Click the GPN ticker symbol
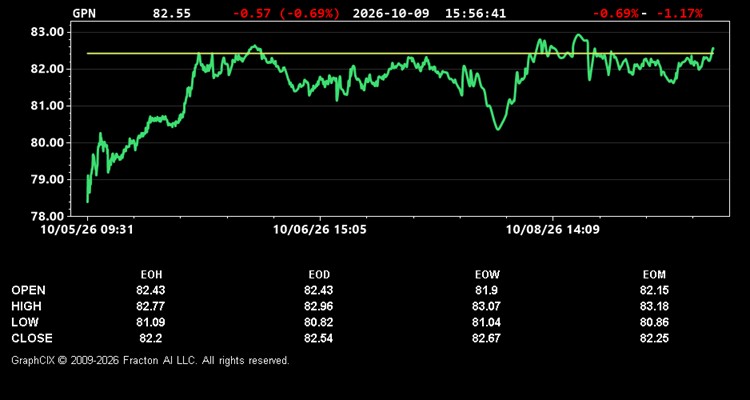 (x=84, y=13)
